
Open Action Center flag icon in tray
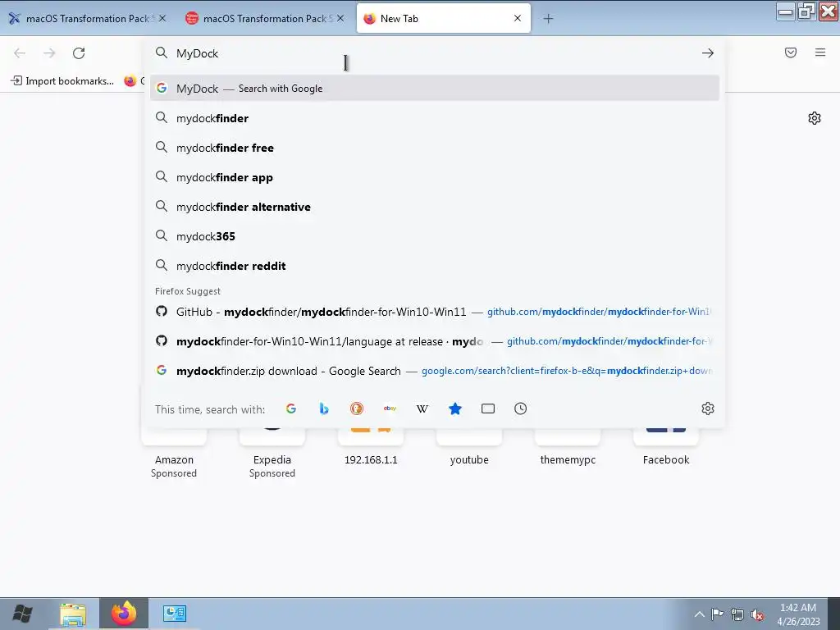click(717, 614)
